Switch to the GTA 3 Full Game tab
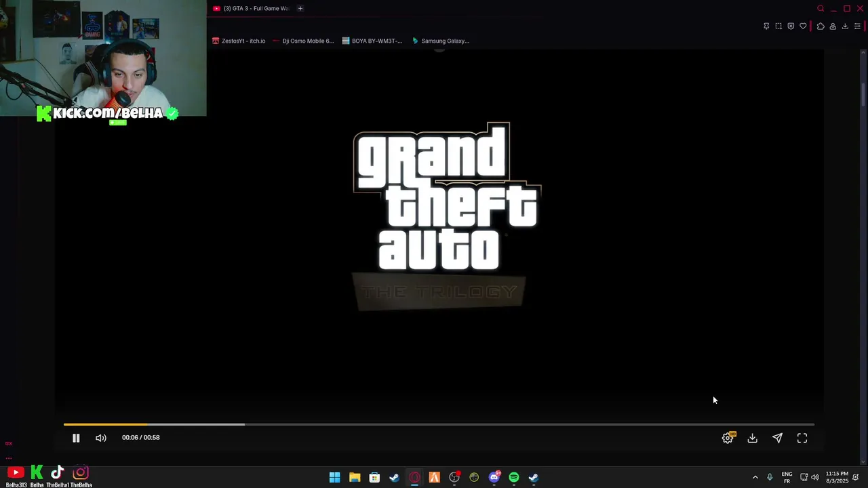 (251, 8)
